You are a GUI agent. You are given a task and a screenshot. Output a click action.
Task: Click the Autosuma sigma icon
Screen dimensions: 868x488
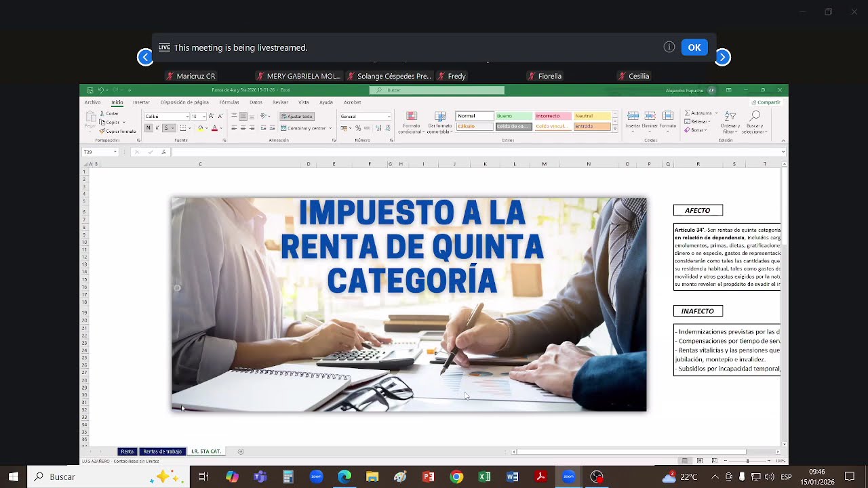coord(687,113)
